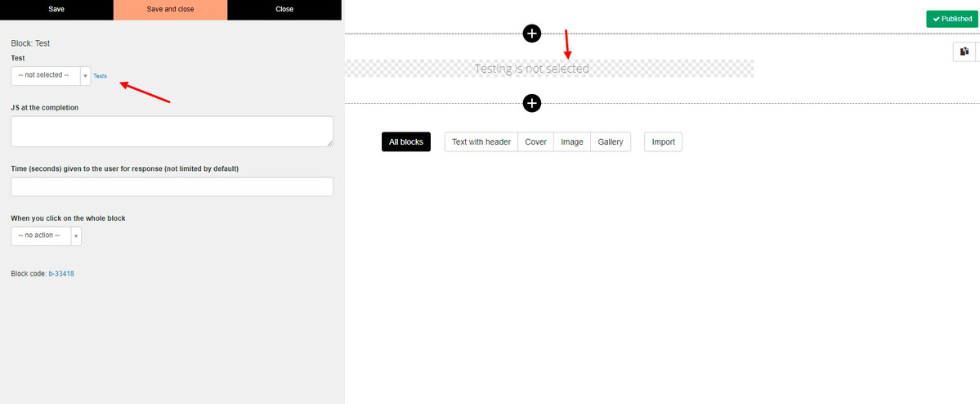
Task: Select the Testing is not selected block
Action: pos(549,68)
